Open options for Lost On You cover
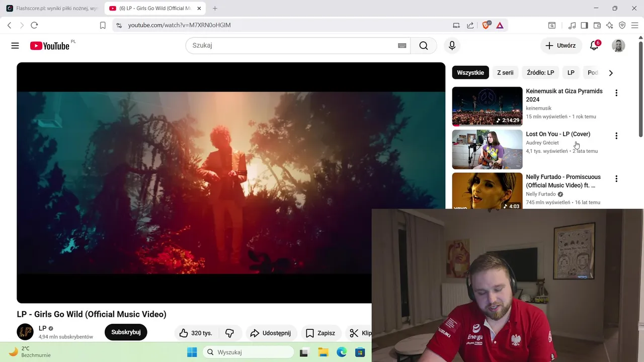This screenshot has height=362, width=644. tap(616, 136)
